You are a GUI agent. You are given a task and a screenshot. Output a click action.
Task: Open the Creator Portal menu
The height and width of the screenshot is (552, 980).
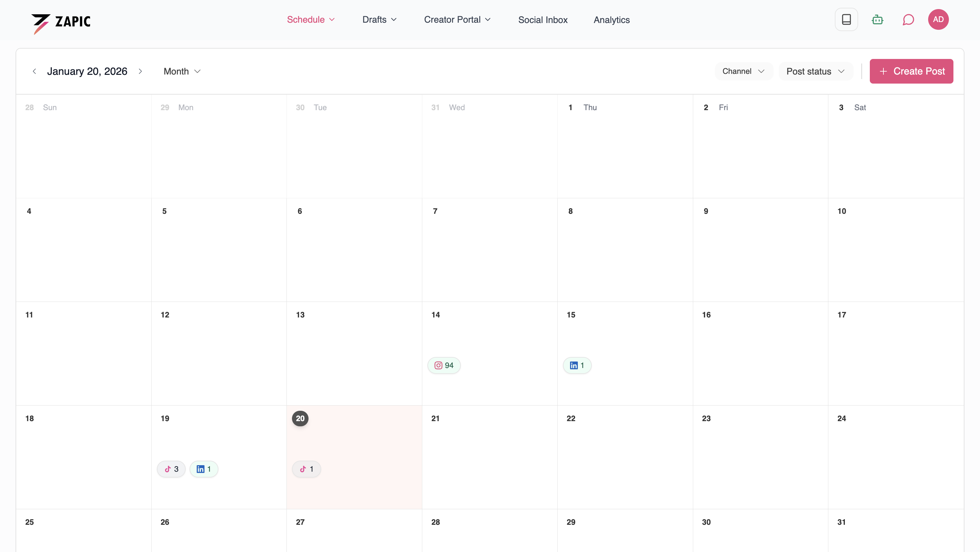pos(457,19)
